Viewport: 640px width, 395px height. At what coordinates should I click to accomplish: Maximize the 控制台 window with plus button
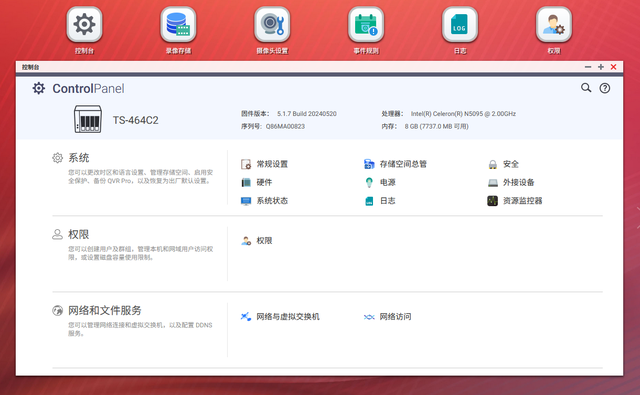601,67
